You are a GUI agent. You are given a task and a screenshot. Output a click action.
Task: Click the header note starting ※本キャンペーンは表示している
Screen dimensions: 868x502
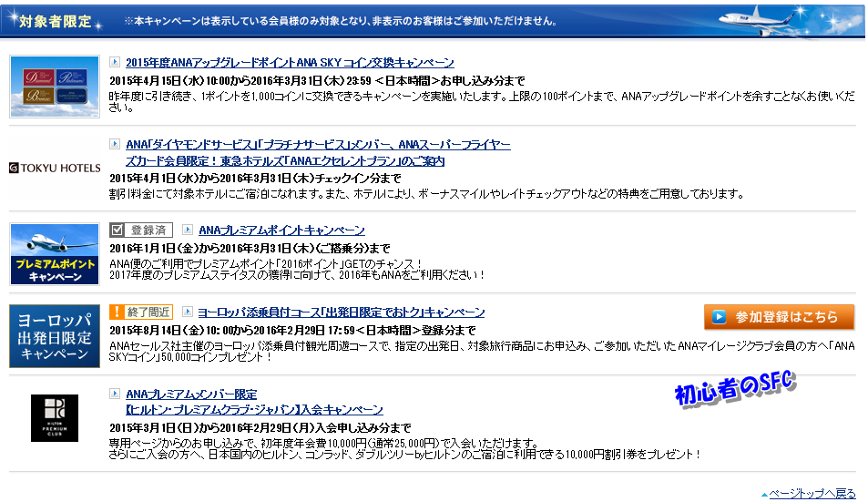[x=341, y=21]
